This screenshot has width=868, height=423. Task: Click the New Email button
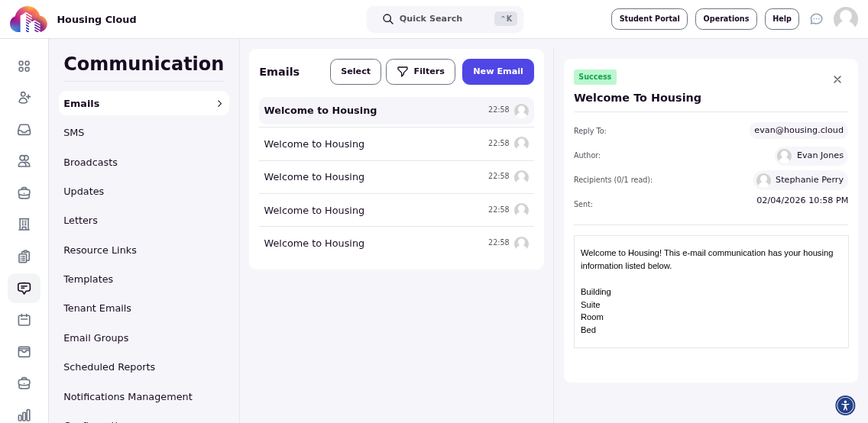(x=497, y=72)
